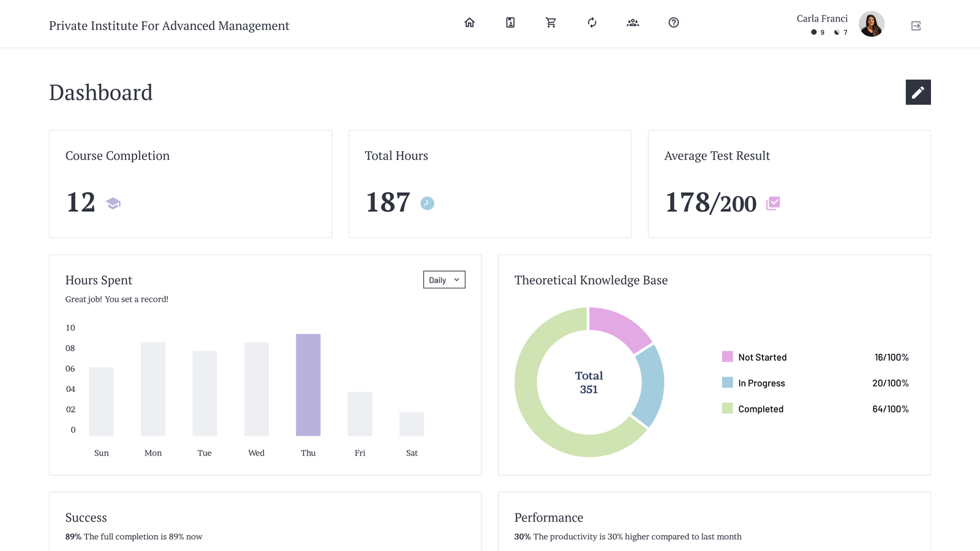Viewport: 980px width, 551px height.
Task: Click the Carla Franci username
Action: tap(822, 18)
